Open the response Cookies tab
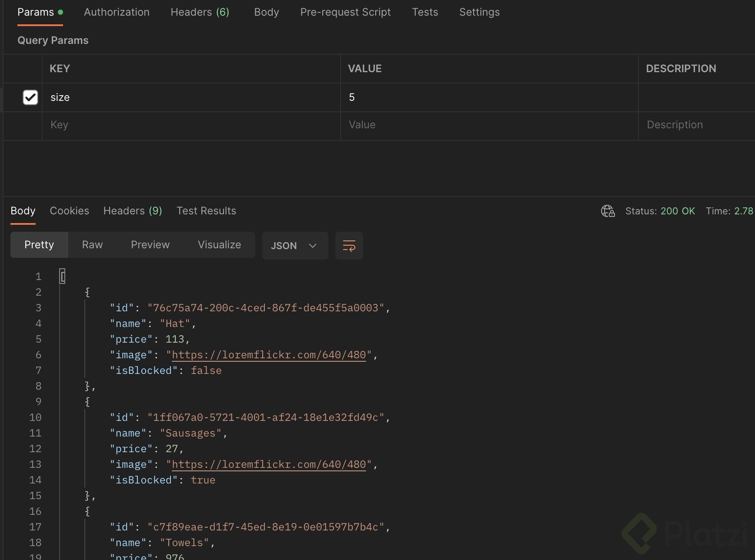The height and width of the screenshot is (560, 755). pos(70,211)
